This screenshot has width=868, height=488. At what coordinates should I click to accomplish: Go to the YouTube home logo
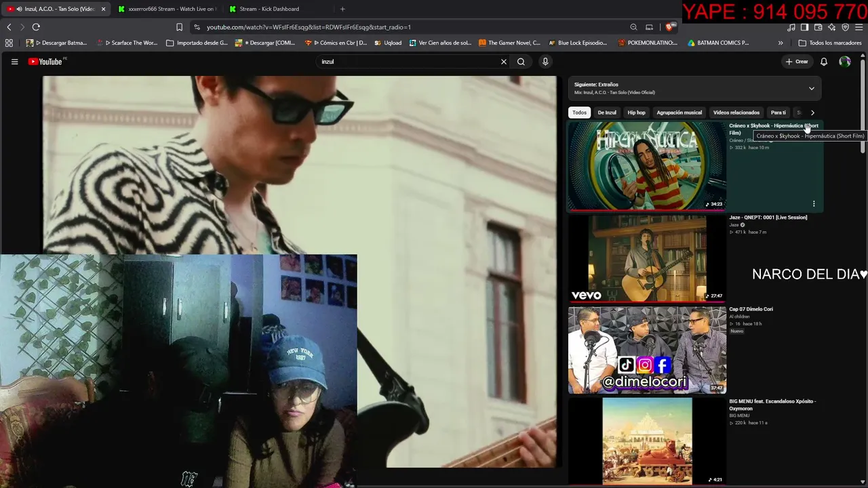coord(45,62)
